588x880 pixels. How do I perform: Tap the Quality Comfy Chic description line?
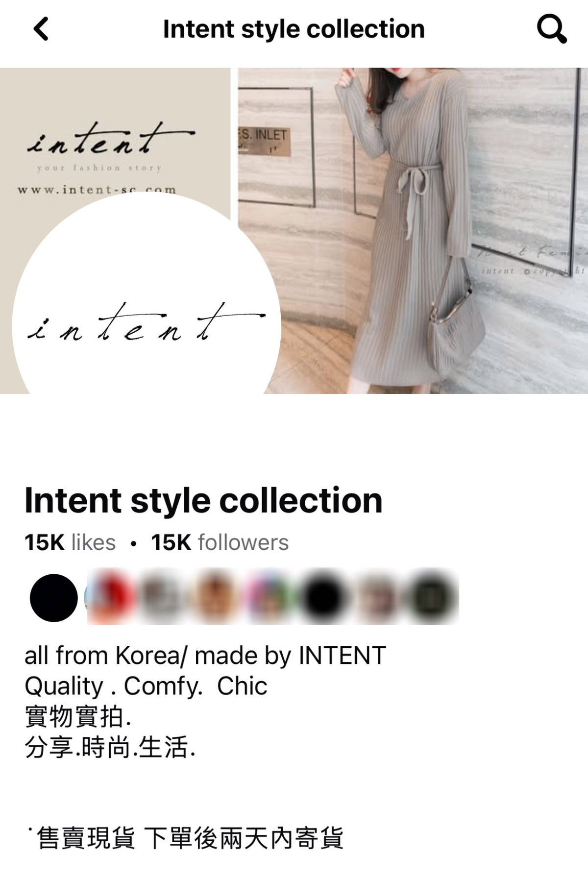click(146, 686)
